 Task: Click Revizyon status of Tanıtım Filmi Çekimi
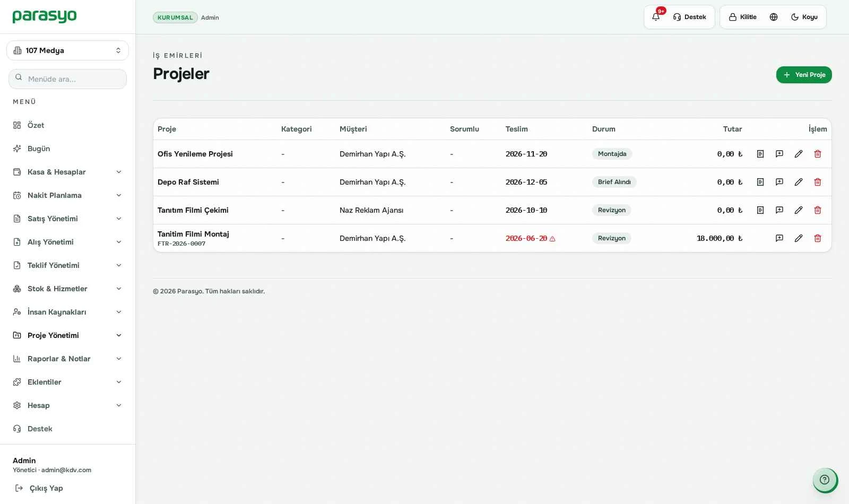(x=612, y=210)
